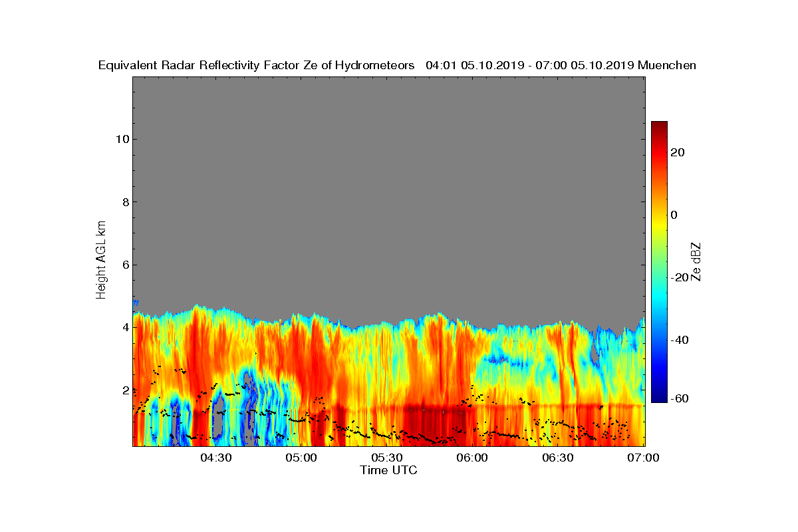This screenshot has width=798, height=532.
Task: Click the 06:00 time axis label
Action: tap(473, 458)
